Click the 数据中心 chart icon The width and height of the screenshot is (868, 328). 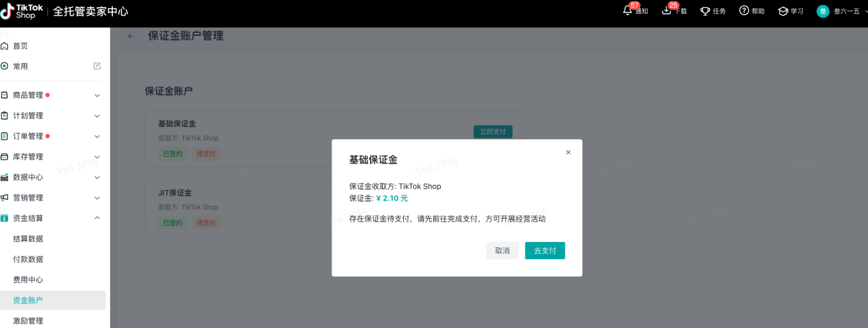[5, 177]
